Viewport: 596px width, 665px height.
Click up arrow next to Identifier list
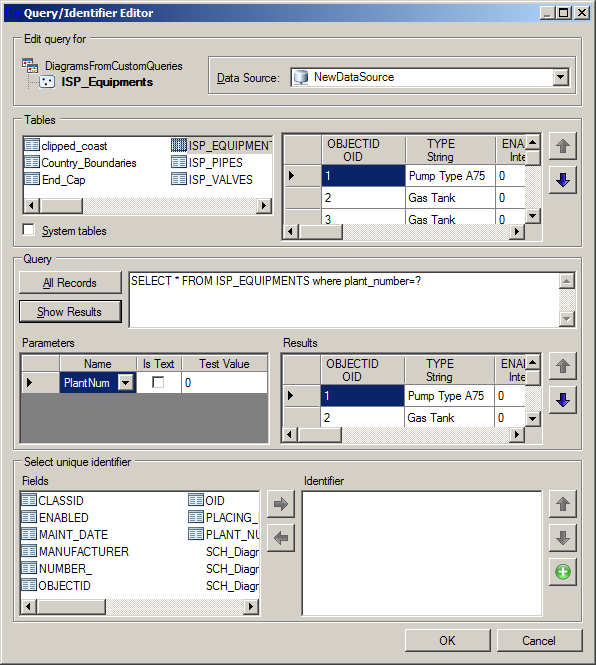click(562, 504)
